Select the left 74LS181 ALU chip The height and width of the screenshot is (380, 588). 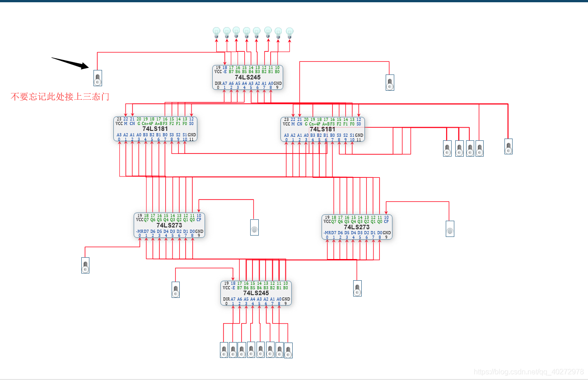(155, 129)
